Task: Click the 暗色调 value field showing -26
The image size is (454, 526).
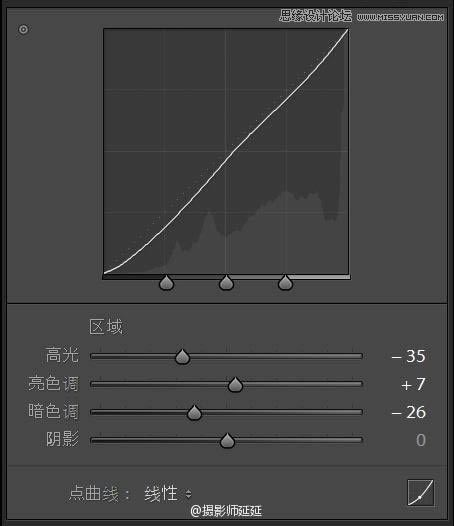Action: [x=408, y=412]
